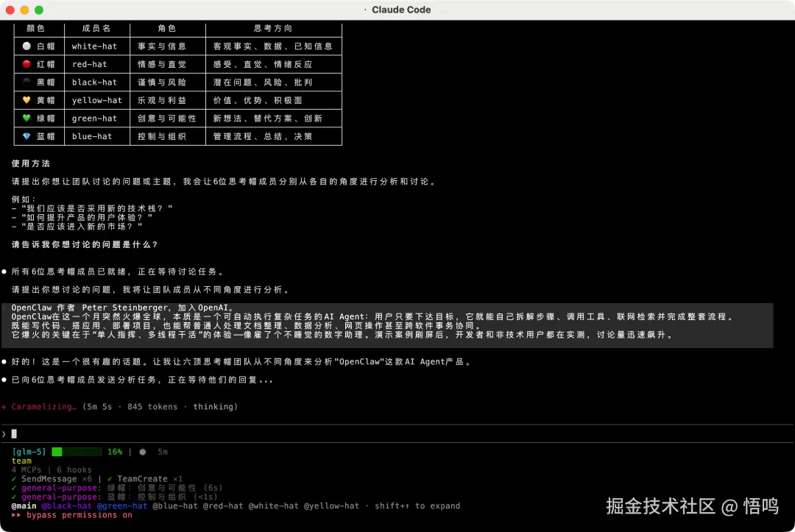Click the black circle icon for 黑帽

pyautogui.click(x=26, y=82)
